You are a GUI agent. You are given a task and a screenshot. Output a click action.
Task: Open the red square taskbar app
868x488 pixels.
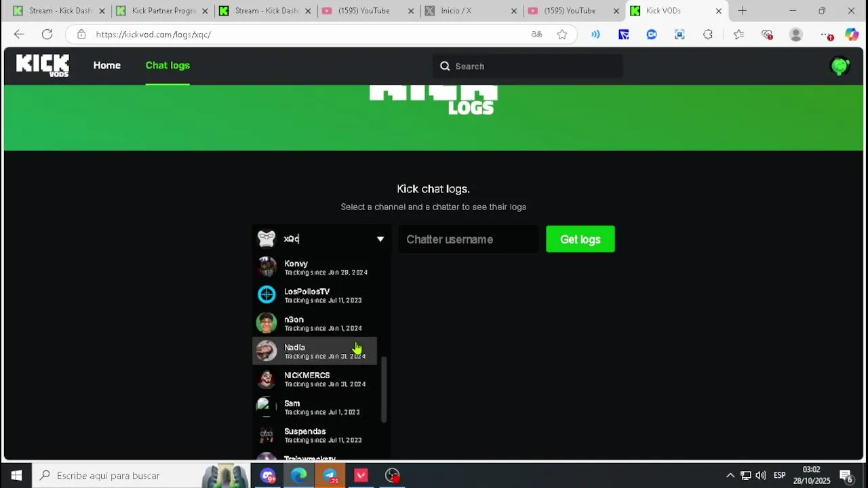(x=361, y=476)
